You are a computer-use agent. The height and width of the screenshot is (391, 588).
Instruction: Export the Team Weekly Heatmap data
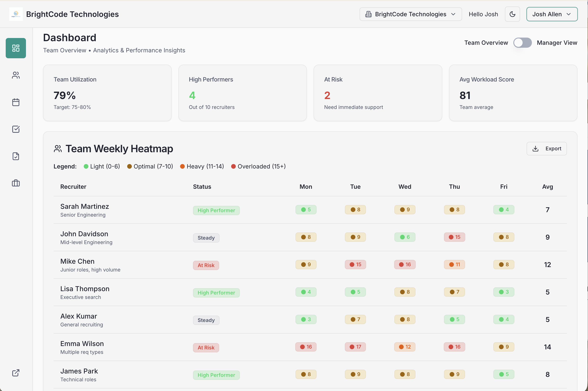pyautogui.click(x=546, y=148)
